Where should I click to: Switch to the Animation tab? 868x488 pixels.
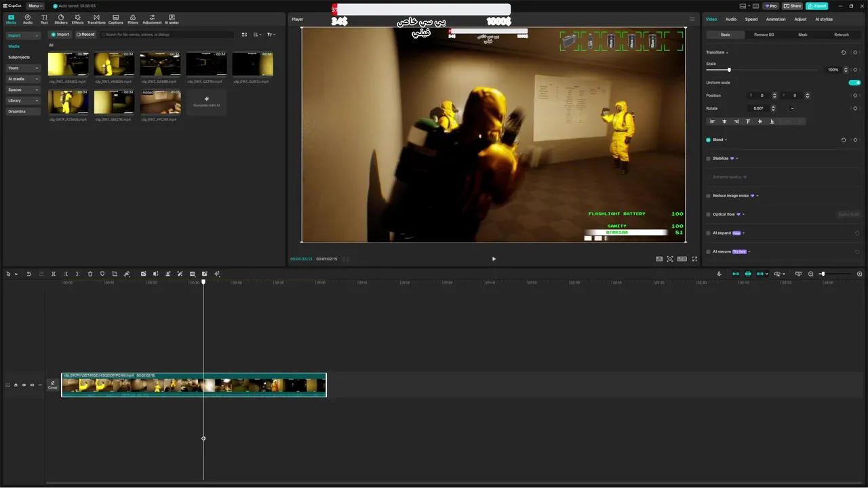(776, 19)
